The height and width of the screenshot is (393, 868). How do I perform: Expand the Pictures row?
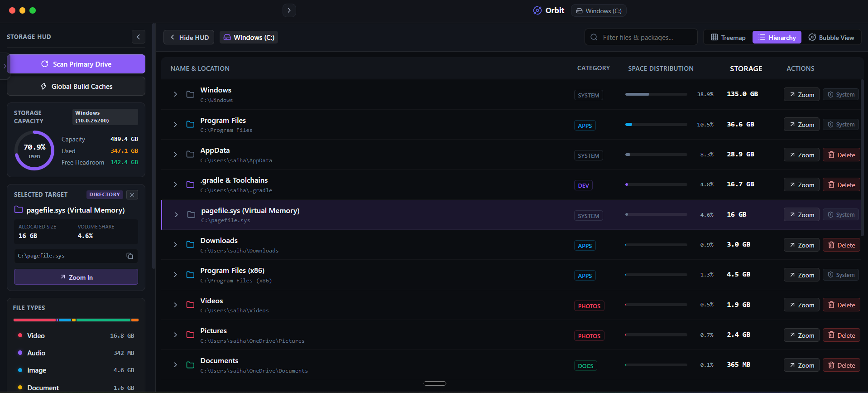(175, 335)
